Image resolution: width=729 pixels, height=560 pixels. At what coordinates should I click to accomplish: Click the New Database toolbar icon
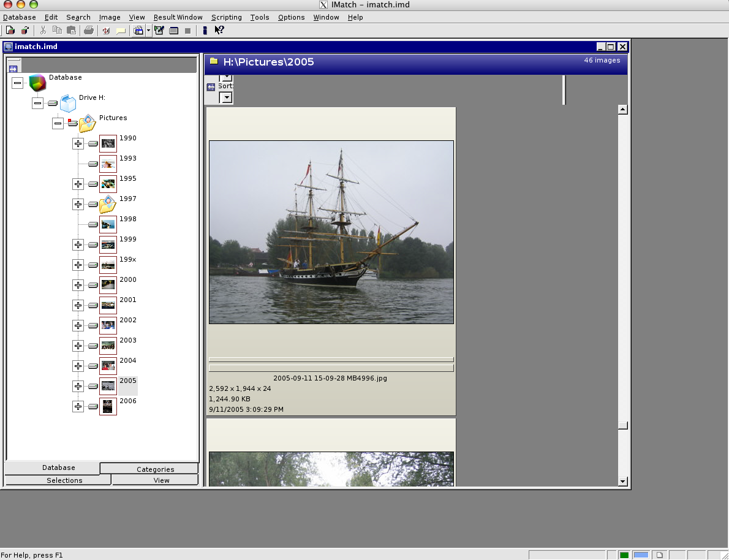[10, 30]
